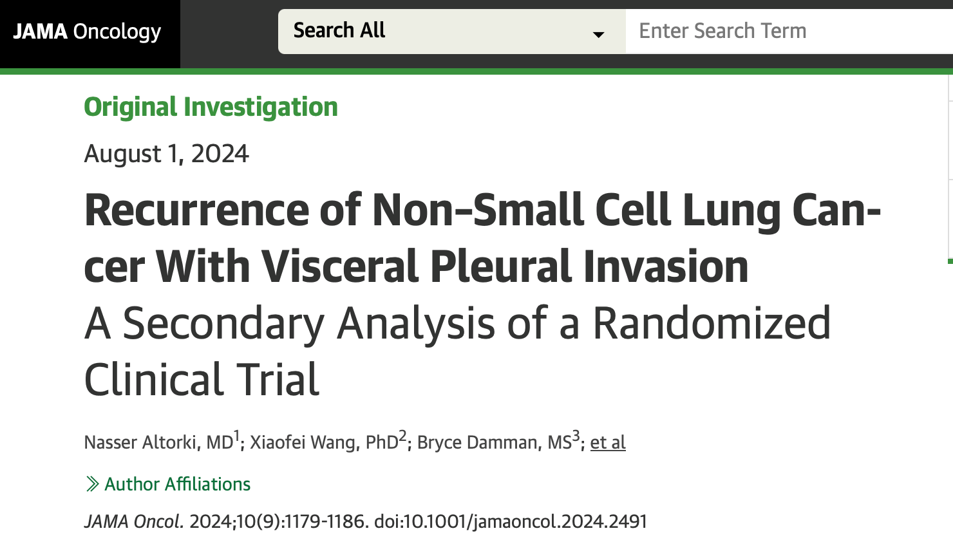
Task: Click the August 1, 2024 publication date
Action: 166,154
